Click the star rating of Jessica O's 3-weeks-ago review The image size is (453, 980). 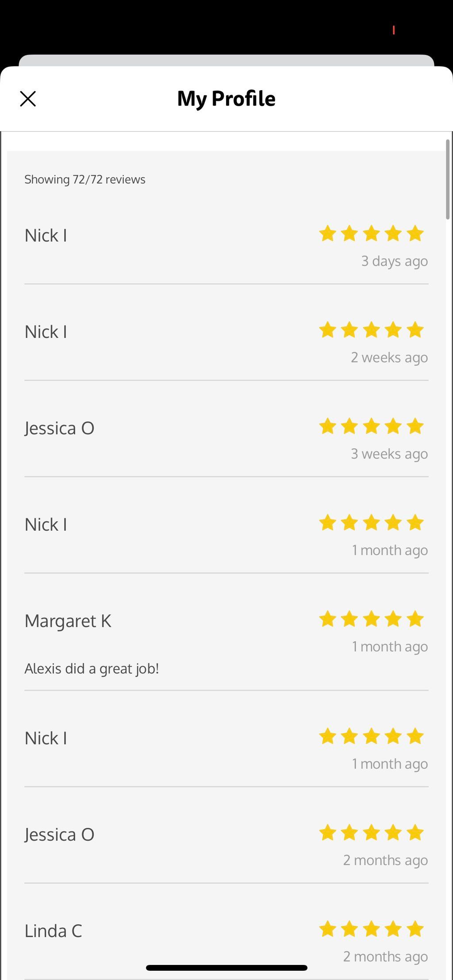point(371,426)
